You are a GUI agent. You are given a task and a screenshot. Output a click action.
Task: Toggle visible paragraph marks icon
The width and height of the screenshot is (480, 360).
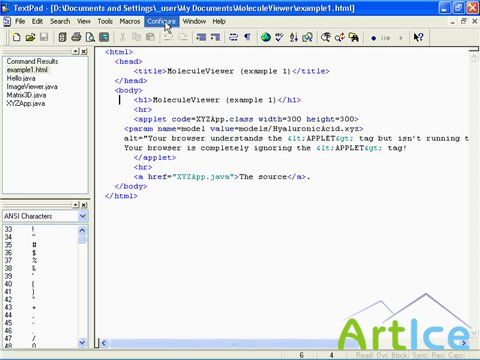(x=247, y=37)
